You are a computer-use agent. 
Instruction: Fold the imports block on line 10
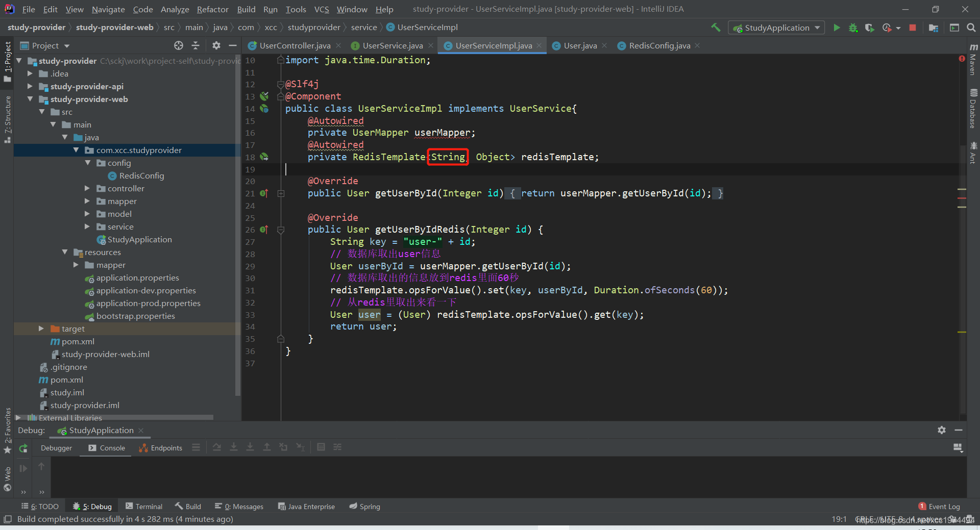(281, 60)
